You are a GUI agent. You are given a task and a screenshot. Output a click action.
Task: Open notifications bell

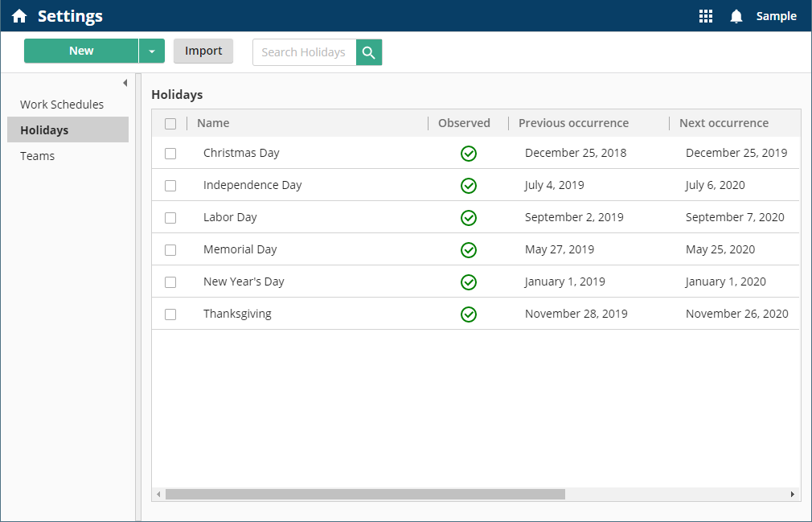coord(736,16)
